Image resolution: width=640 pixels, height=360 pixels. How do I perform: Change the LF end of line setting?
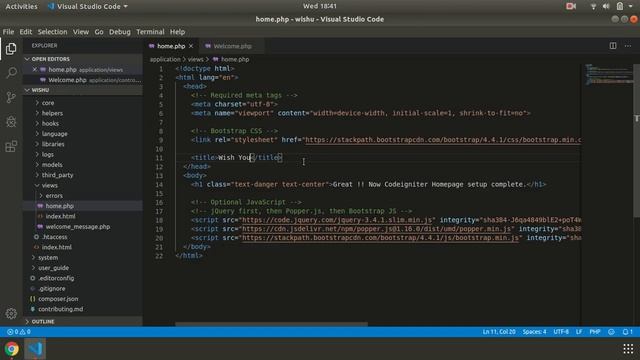(x=579, y=332)
